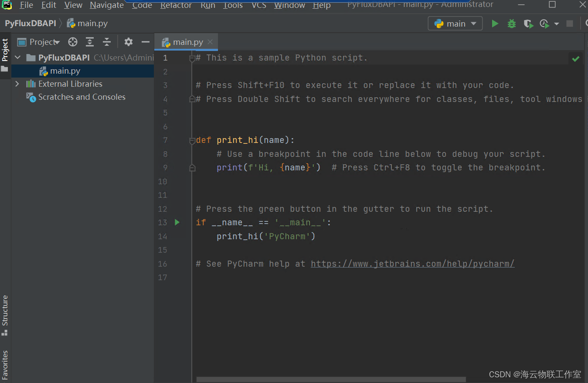Click the Select Opened File crosshair icon
588x383 pixels.
(x=72, y=42)
